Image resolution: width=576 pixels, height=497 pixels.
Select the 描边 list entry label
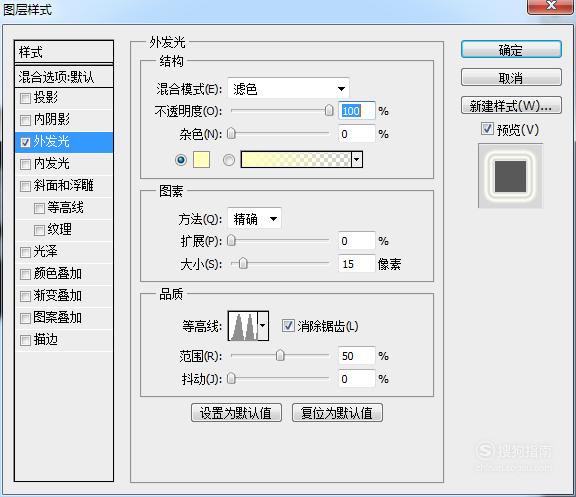(x=46, y=339)
